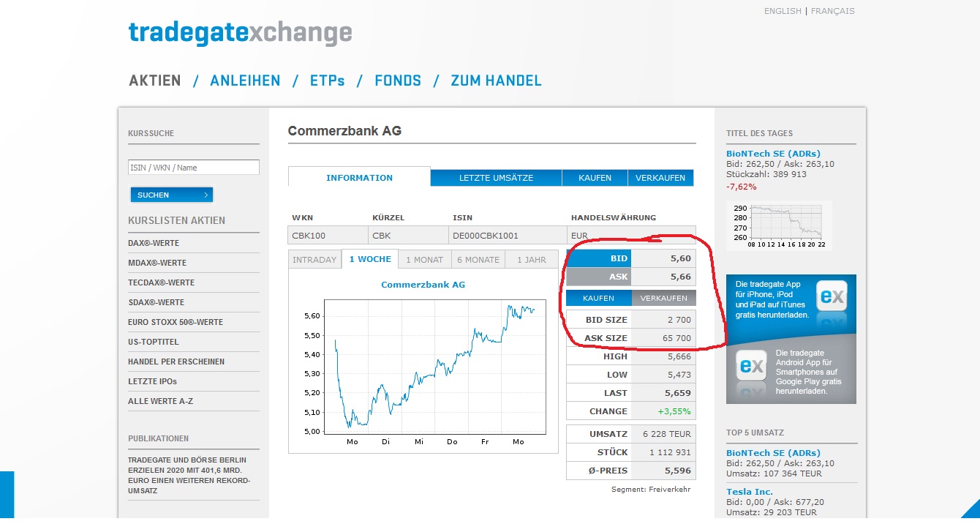
Task: Click the BID value 5,60
Action: 680,258
